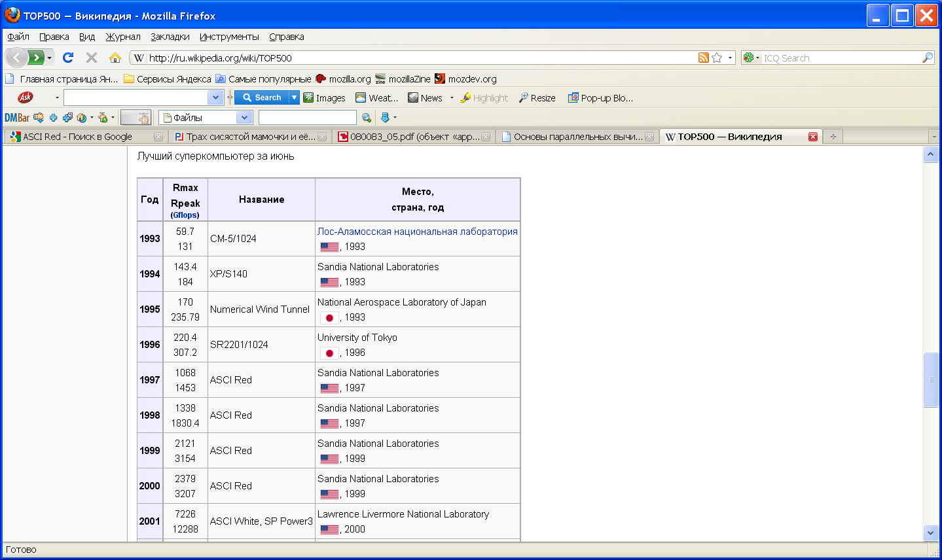
Task: Click the stop loading X icon
Action: click(92, 58)
